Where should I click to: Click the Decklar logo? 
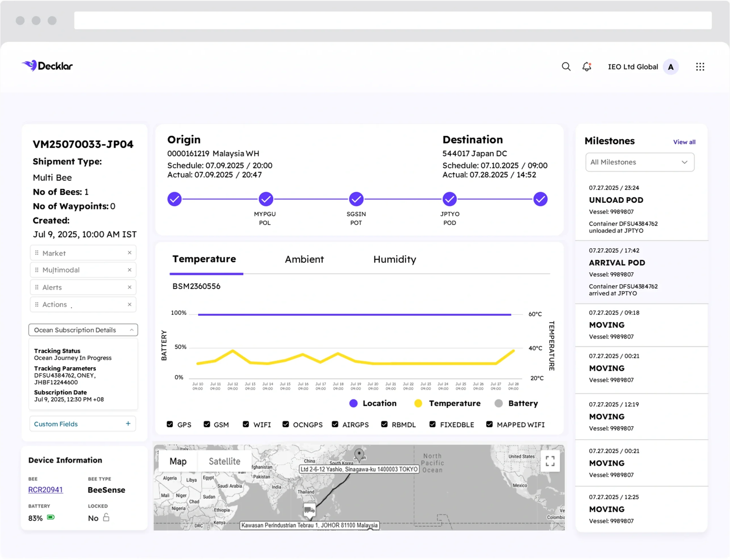(x=47, y=66)
